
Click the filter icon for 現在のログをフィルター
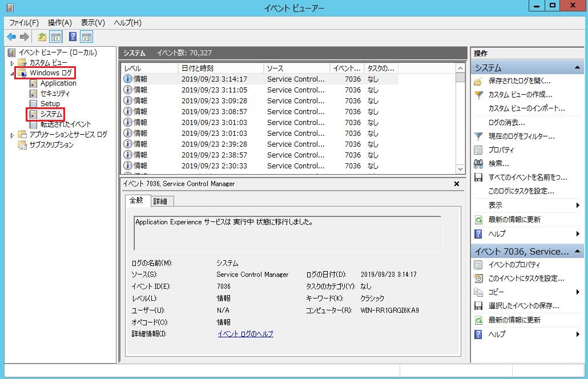click(x=478, y=136)
